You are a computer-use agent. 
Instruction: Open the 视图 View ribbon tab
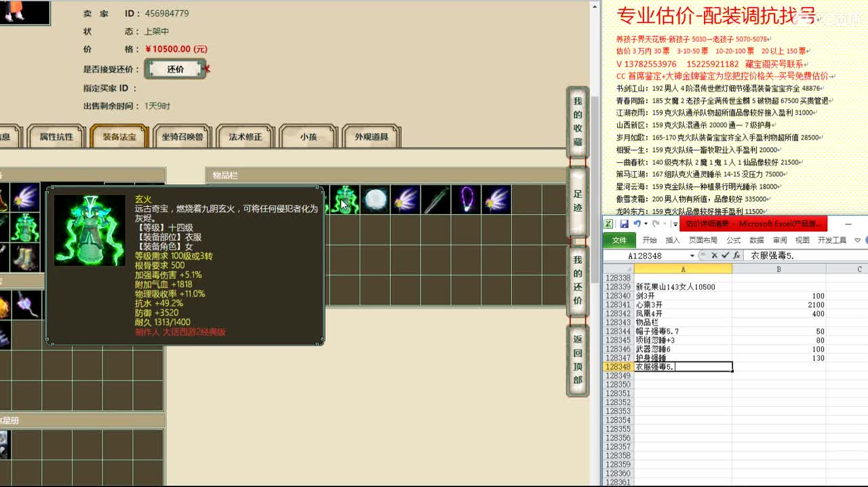pos(802,240)
